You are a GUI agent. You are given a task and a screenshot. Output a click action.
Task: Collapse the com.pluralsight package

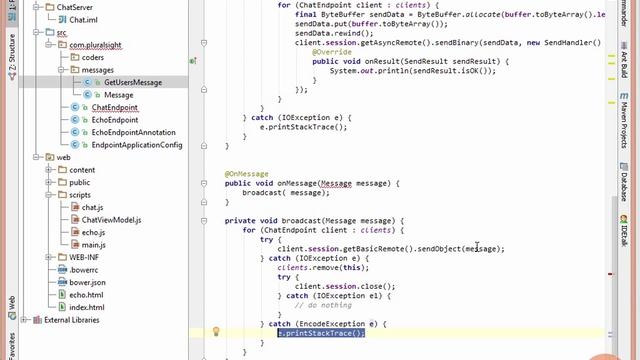point(49,44)
